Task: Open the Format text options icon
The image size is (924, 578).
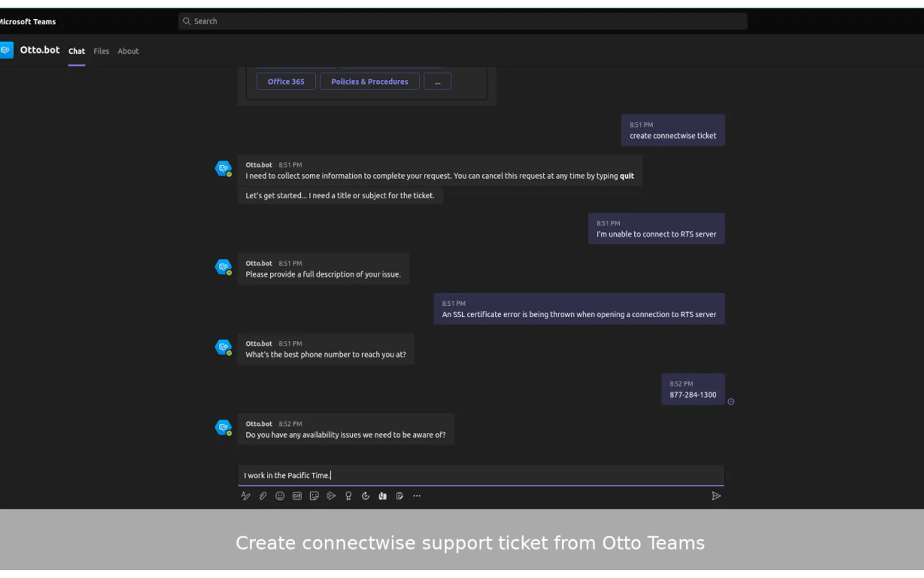Action: [x=245, y=496]
